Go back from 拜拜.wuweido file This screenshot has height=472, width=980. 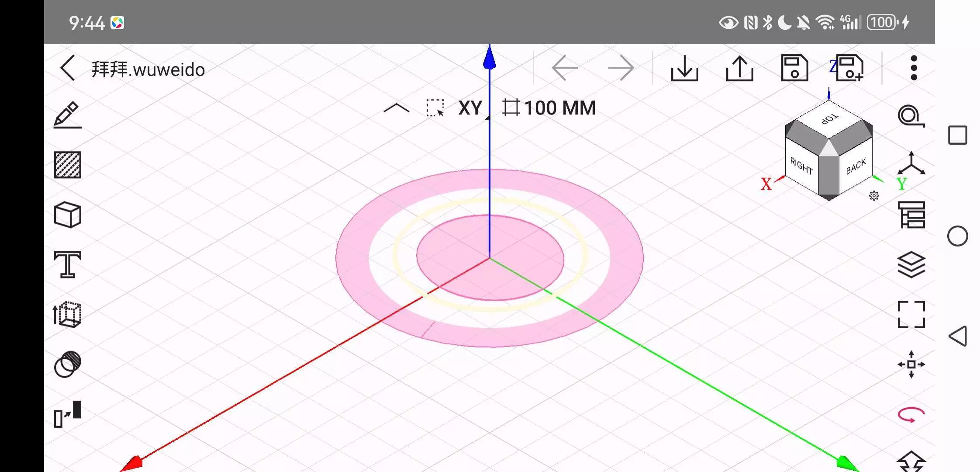(68, 68)
